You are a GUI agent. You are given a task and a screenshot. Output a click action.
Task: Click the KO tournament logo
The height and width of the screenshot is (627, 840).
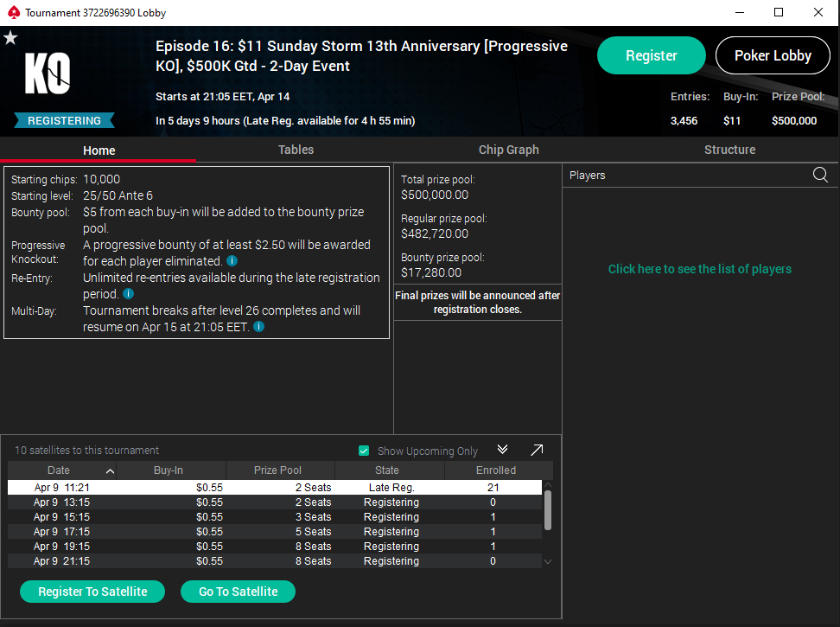click(48, 73)
